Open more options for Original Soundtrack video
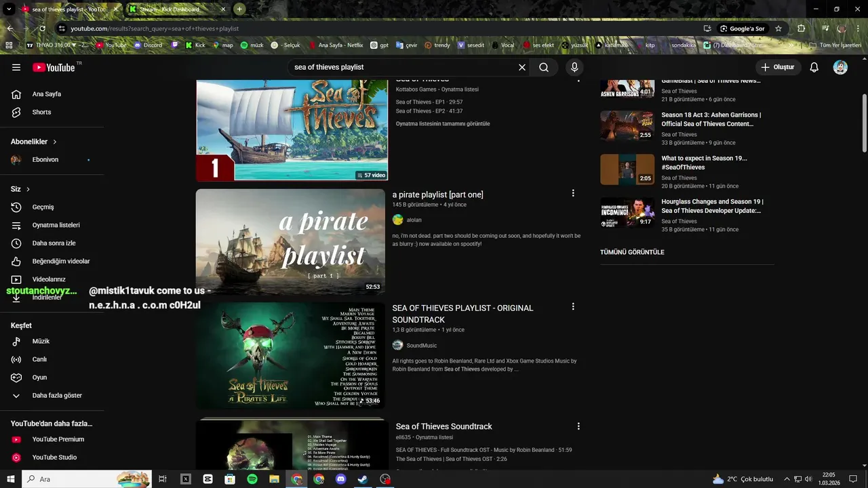The image size is (868, 488). coord(573,306)
